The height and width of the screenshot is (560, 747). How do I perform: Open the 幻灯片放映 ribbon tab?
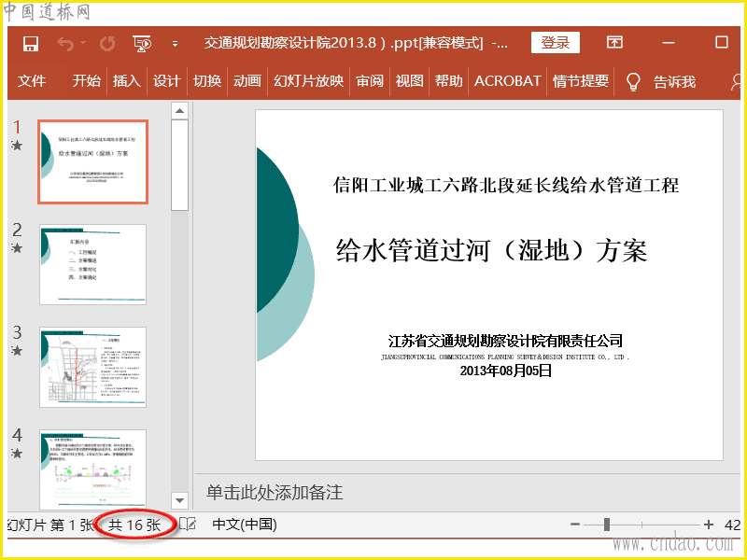coord(308,81)
